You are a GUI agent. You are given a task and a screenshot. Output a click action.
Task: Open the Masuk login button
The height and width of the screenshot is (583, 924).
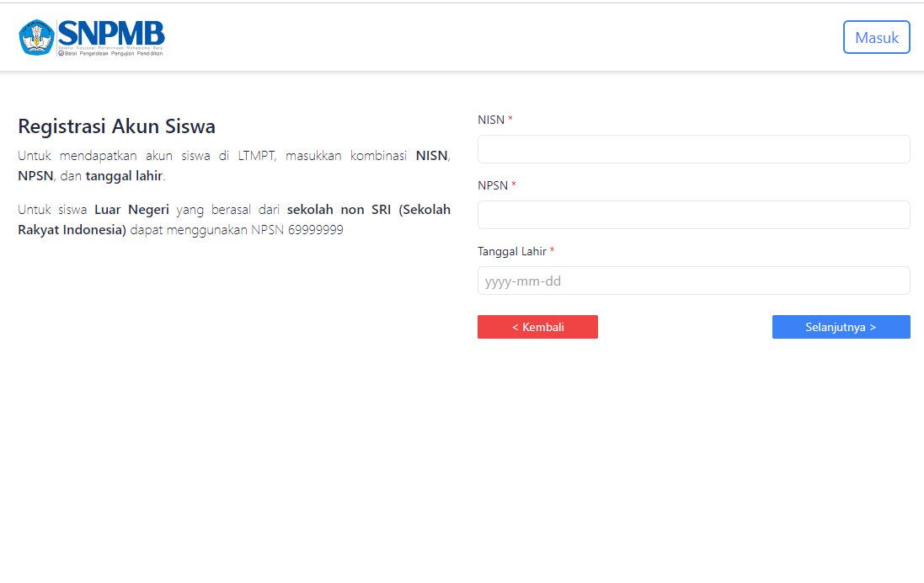coord(876,37)
